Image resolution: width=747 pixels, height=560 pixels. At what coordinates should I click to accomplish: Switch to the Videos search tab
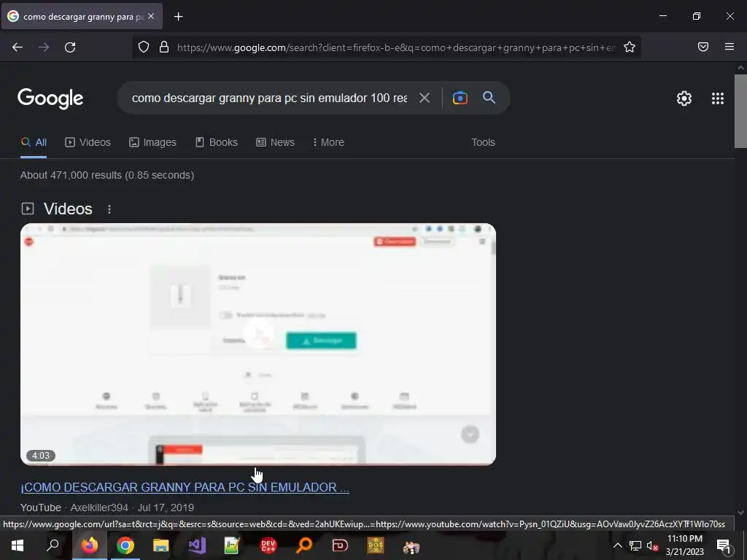click(x=88, y=142)
